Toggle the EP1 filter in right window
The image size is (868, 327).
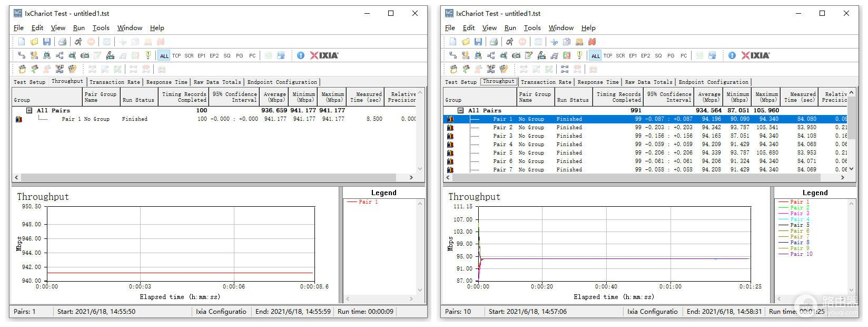tap(633, 55)
